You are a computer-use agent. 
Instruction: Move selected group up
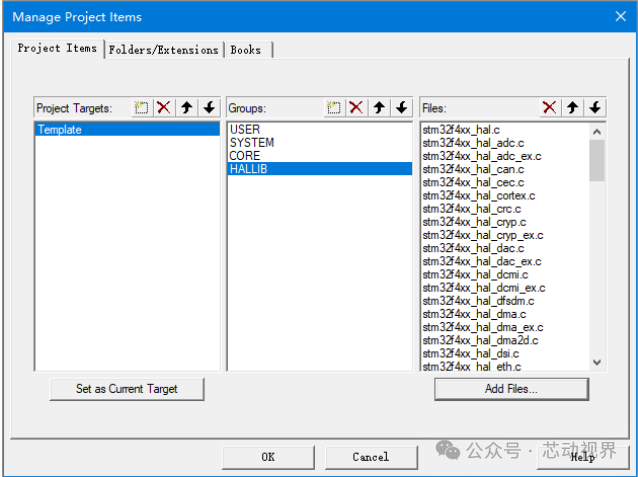(x=379, y=108)
